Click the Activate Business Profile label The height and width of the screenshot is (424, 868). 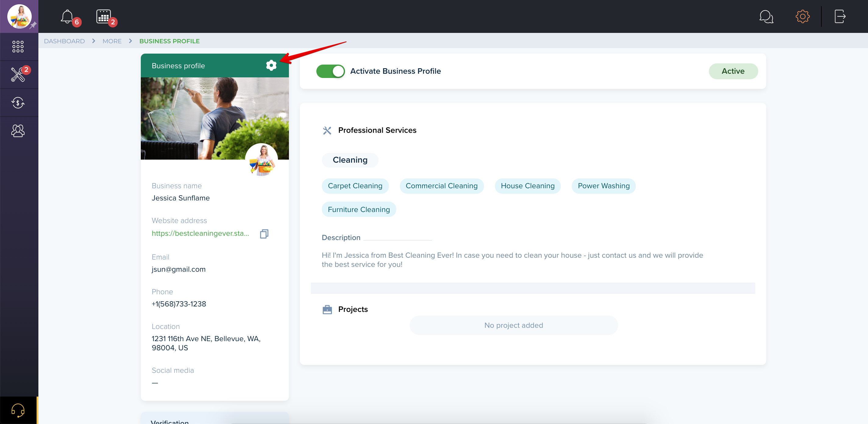coord(395,71)
